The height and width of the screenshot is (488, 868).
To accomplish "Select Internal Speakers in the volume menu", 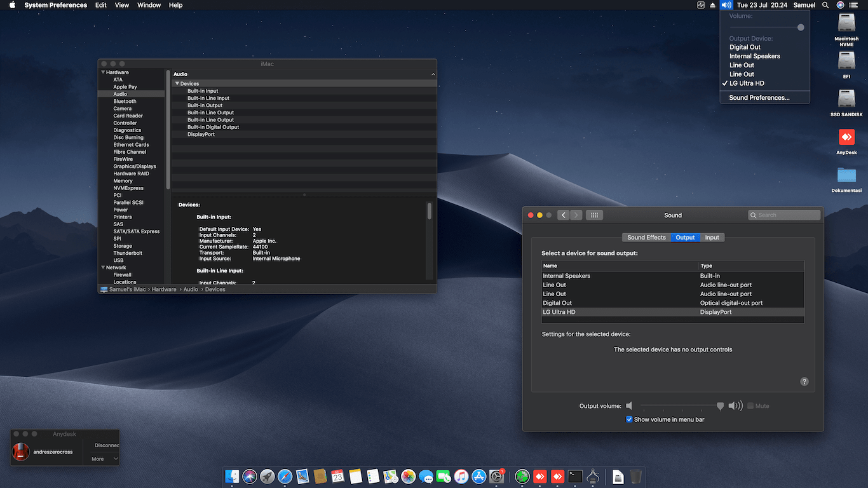I will [754, 56].
